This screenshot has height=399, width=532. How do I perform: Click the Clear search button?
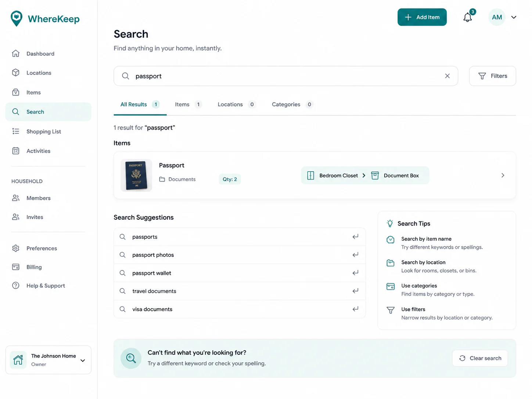(x=480, y=358)
